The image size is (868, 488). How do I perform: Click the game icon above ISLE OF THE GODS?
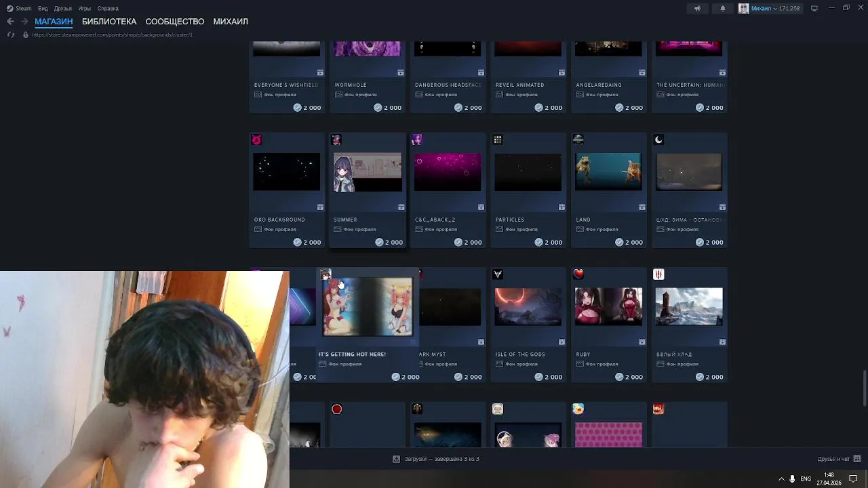[498, 274]
